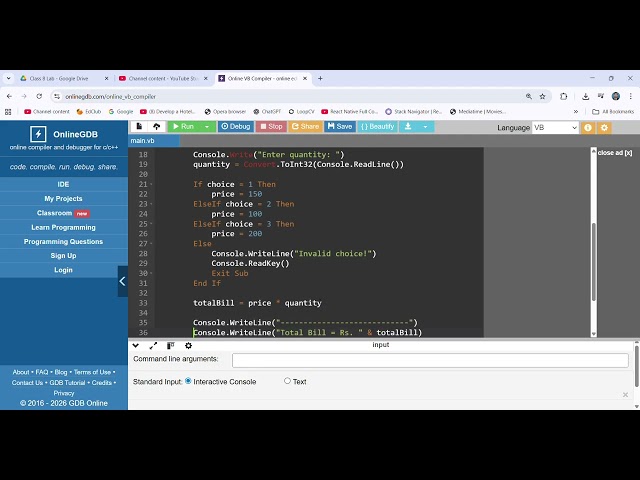Click the Share button
This screenshot has width=640, height=480.
pyautogui.click(x=305, y=127)
